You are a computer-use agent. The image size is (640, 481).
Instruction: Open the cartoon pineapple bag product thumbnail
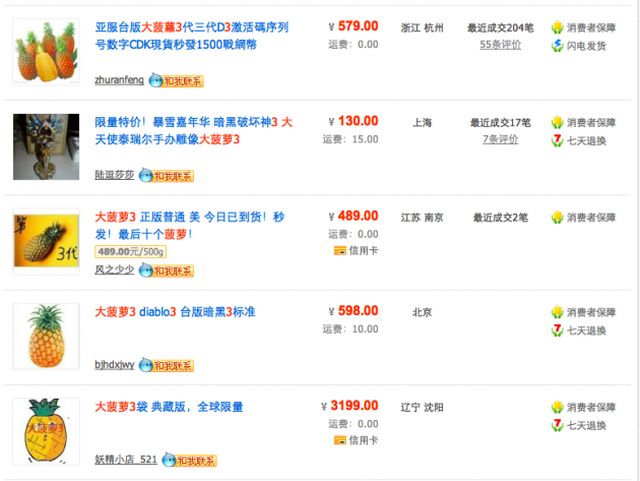(x=46, y=431)
